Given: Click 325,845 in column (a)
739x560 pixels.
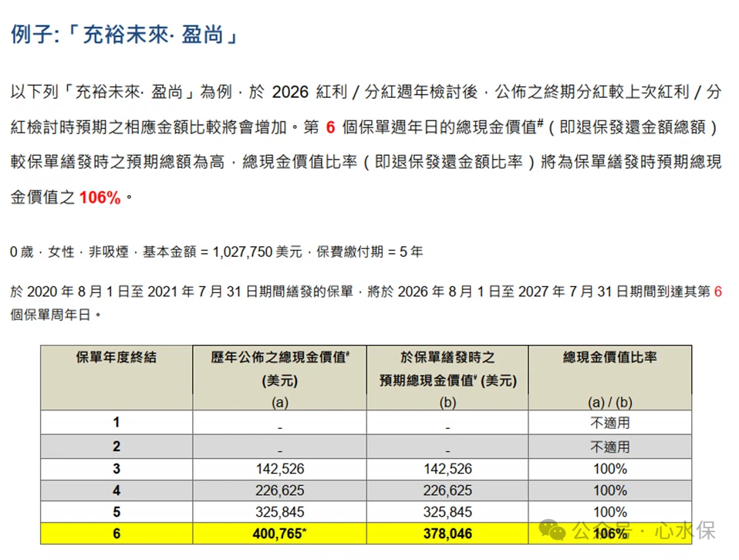Looking at the screenshot, I should 280,512.
